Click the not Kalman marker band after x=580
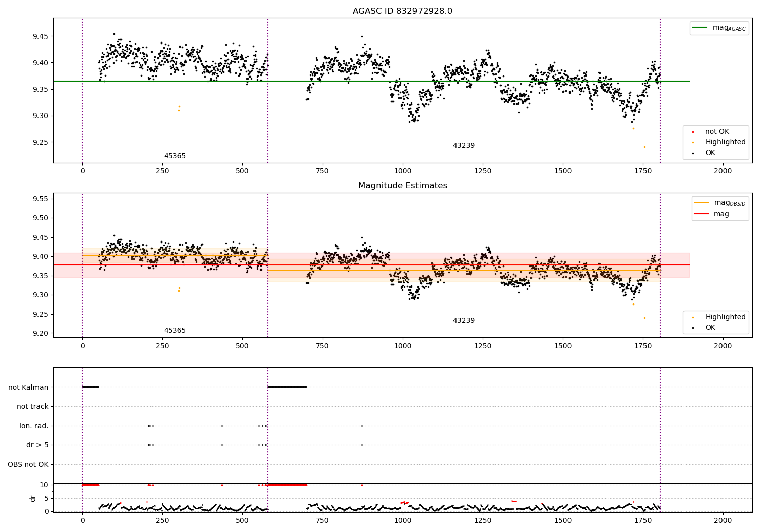Image resolution: width=760 pixels, height=532 pixels. click(287, 387)
